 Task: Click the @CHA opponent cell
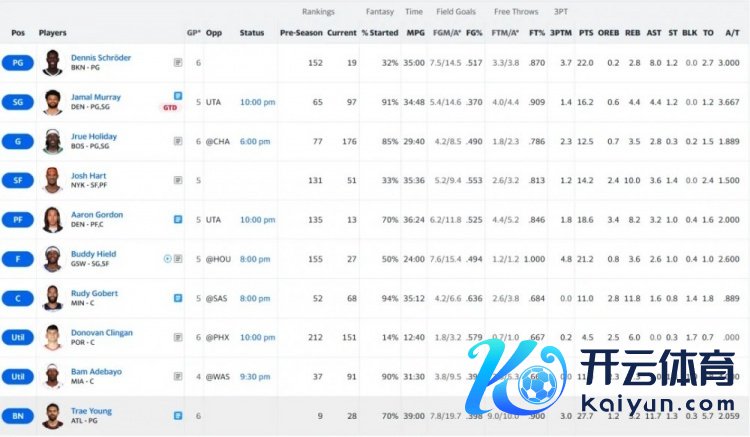pyautogui.click(x=218, y=142)
